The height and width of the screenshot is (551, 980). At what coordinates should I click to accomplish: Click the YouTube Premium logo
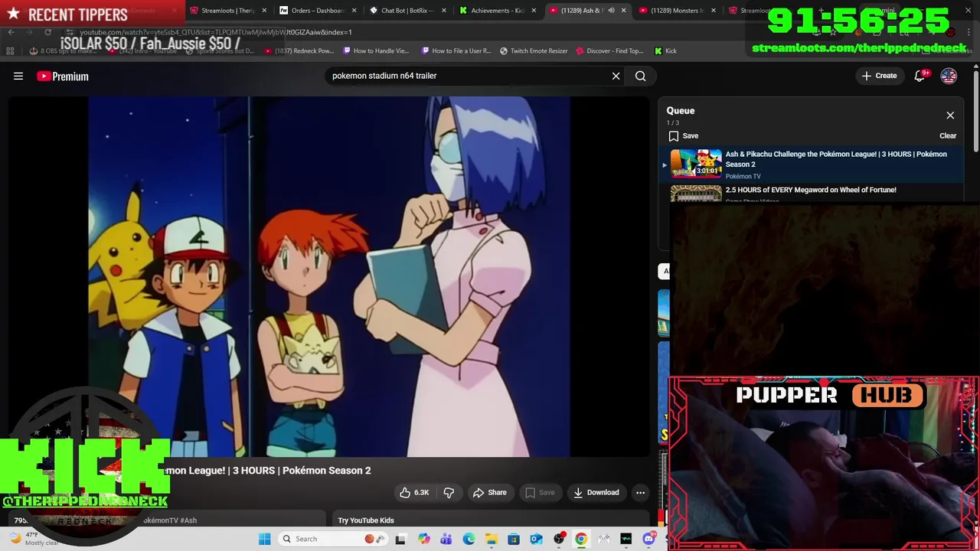point(63,76)
